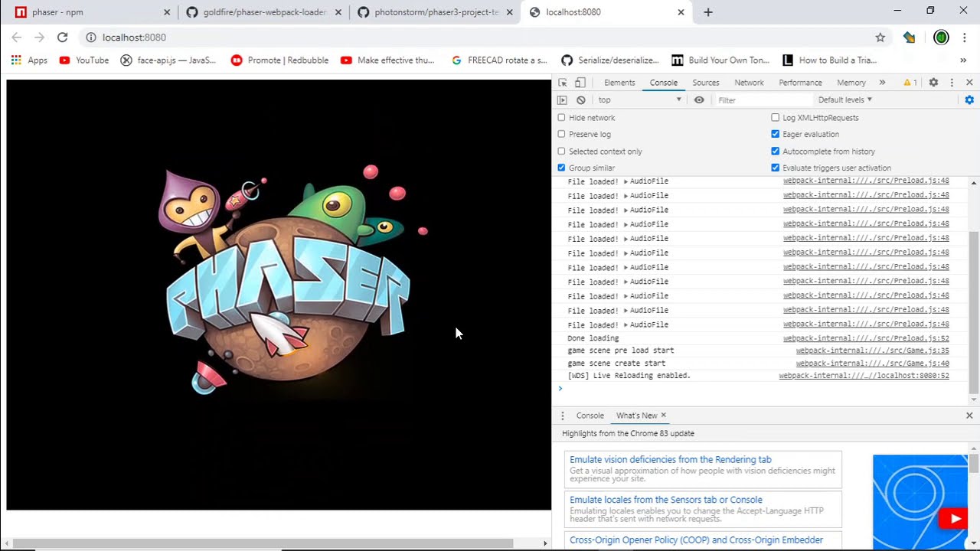
Task: Close the DevTools panel
Action: pyautogui.click(x=969, y=82)
